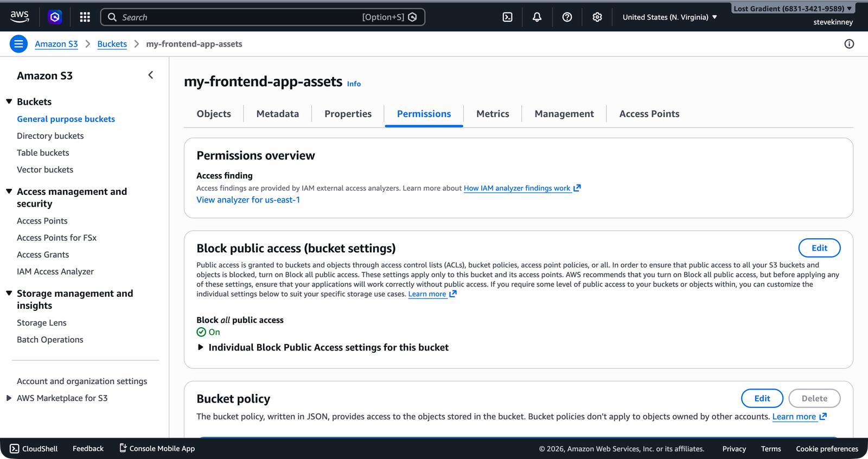Open the Access Points tab

click(649, 113)
